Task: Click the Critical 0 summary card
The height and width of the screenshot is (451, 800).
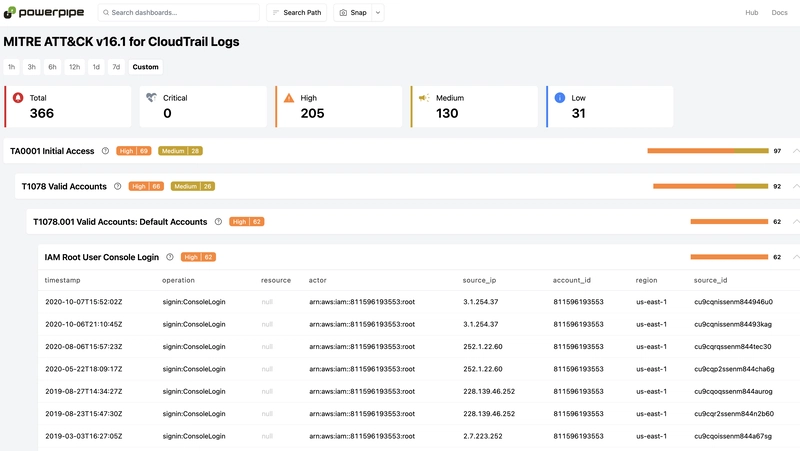Action: pyautogui.click(x=203, y=106)
